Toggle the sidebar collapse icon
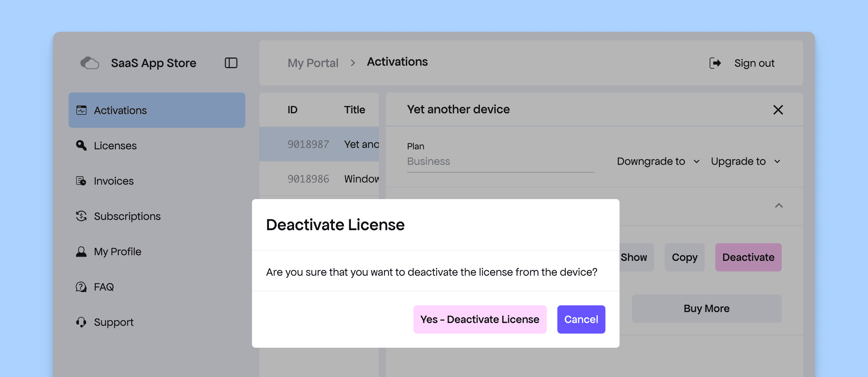The height and width of the screenshot is (377, 868). [231, 63]
